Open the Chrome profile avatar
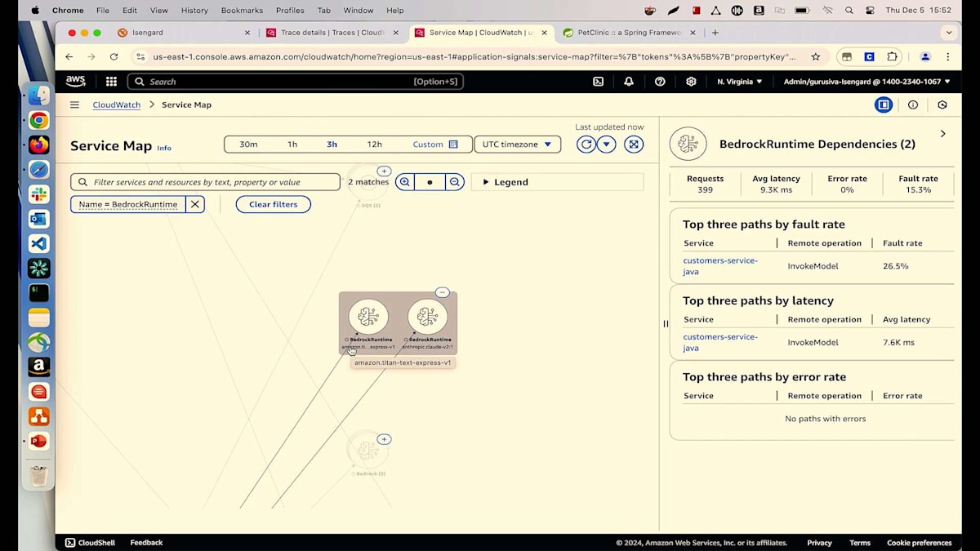This screenshot has height=551, width=980. (x=925, y=57)
